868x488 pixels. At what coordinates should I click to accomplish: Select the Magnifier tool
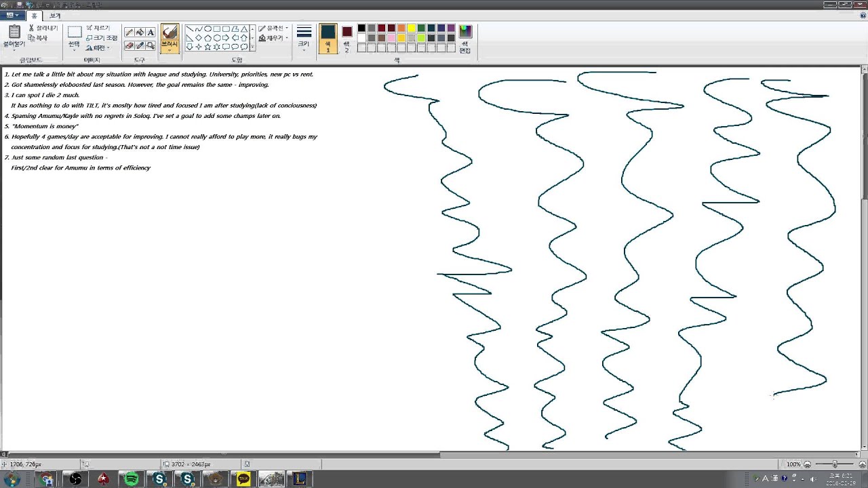[151, 45]
